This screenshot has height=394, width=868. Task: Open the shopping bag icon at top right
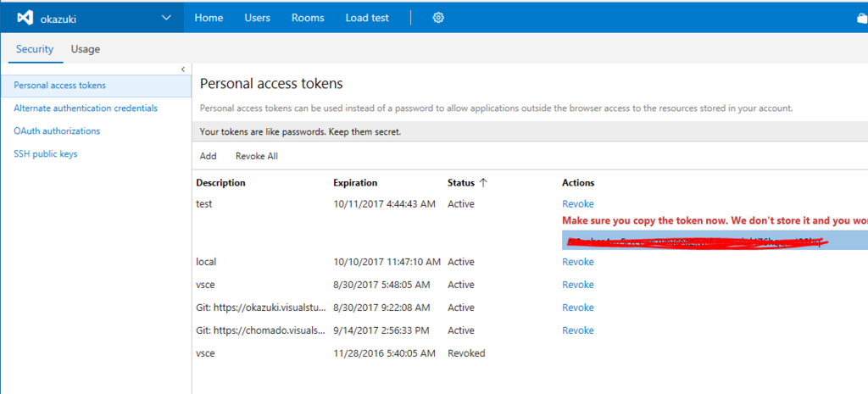click(862, 19)
